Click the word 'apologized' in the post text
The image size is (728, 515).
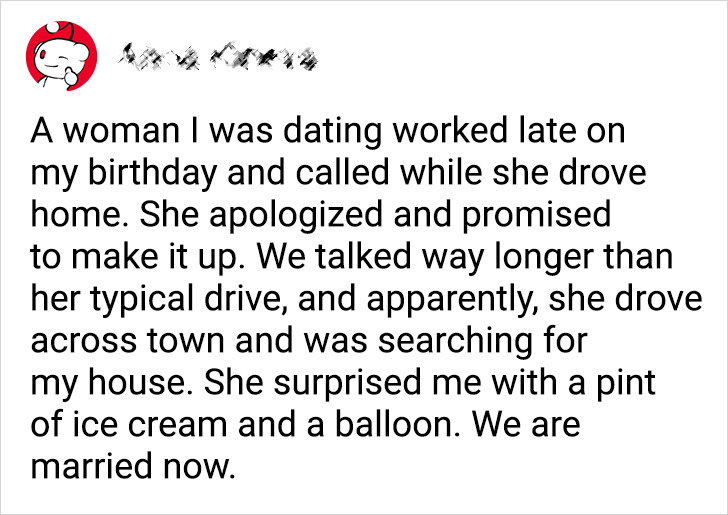click(x=297, y=215)
